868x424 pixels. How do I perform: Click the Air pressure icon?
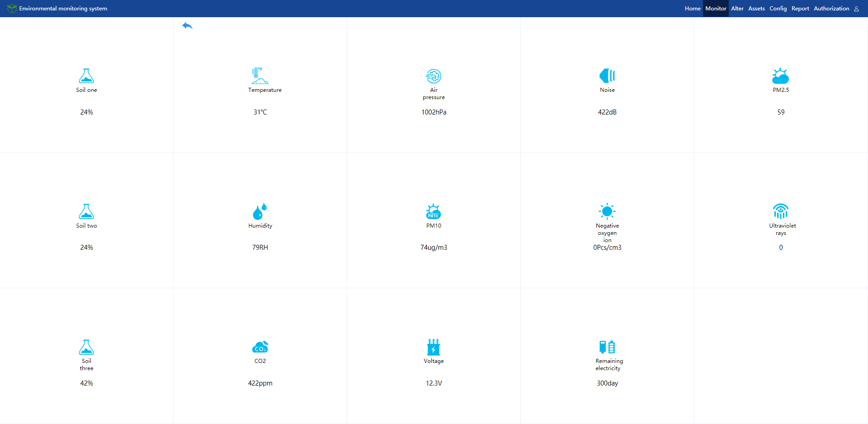click(434, 76)
